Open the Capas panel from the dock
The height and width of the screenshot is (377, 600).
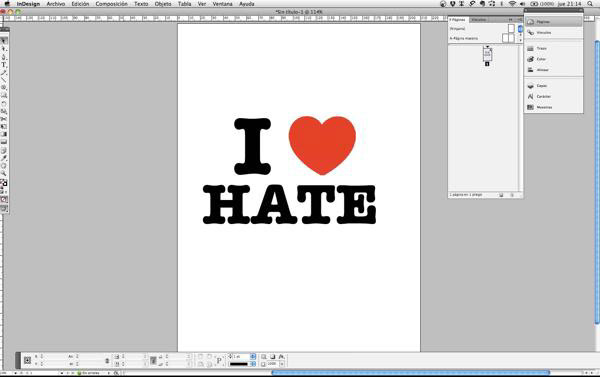[x=553, y=86]
